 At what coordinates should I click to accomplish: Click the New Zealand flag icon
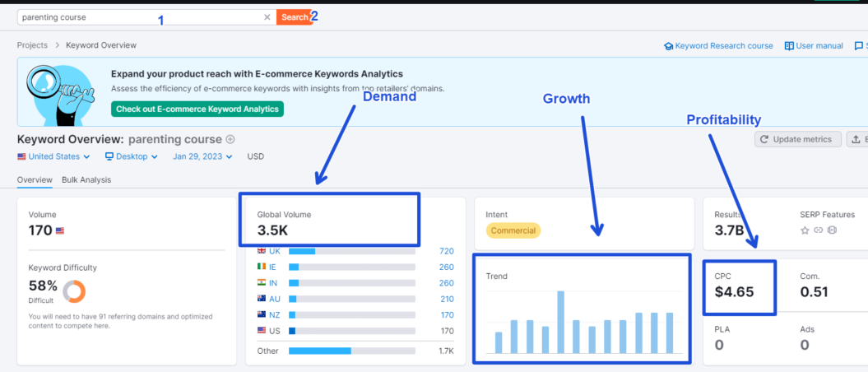click(262, 315)
